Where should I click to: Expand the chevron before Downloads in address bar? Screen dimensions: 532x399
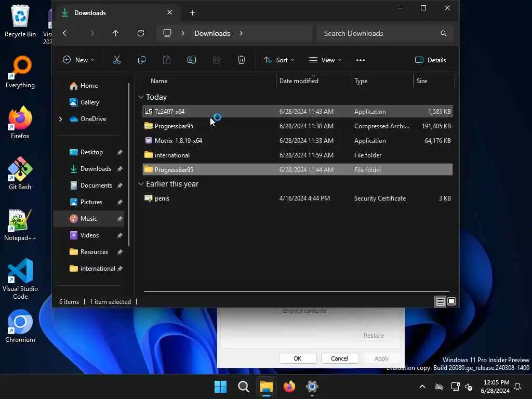pos(183,33)
